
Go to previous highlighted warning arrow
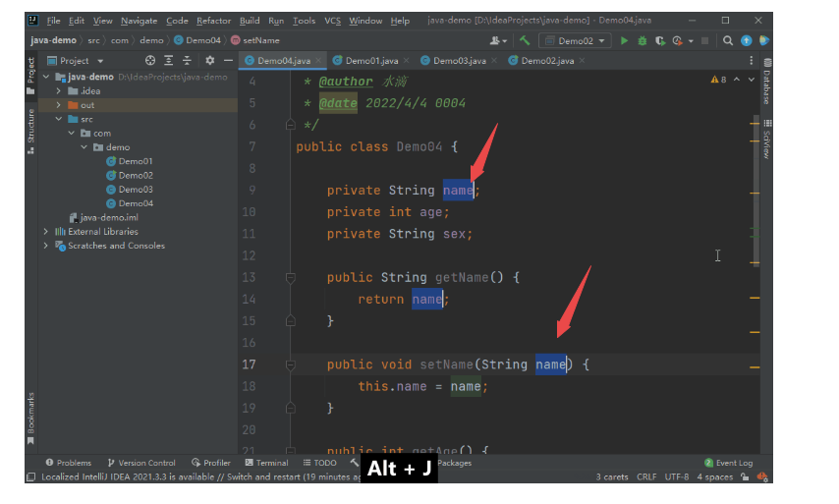pyautogui.click(x=737, y=80)
